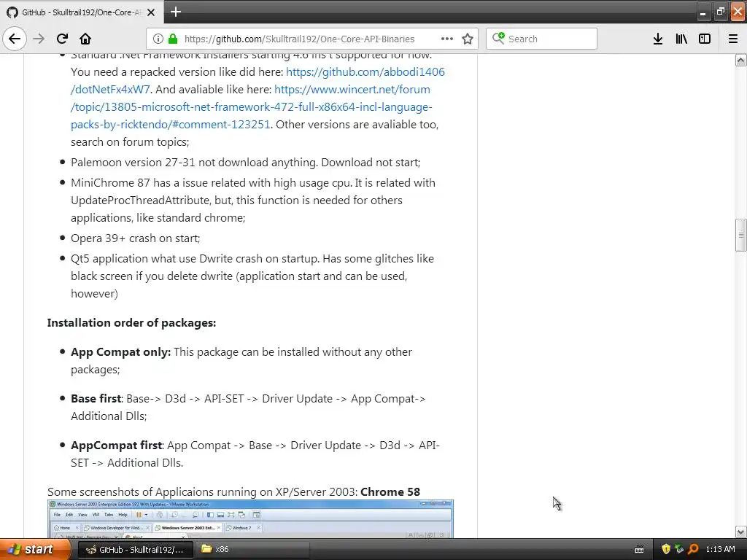Click the orange magnifier tray icon

tap(693, 549)
